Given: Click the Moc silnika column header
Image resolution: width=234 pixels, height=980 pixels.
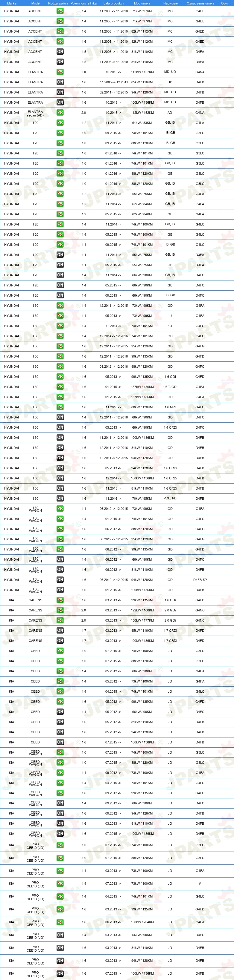Looking at the screenshot, I should [x=142, y=3].
